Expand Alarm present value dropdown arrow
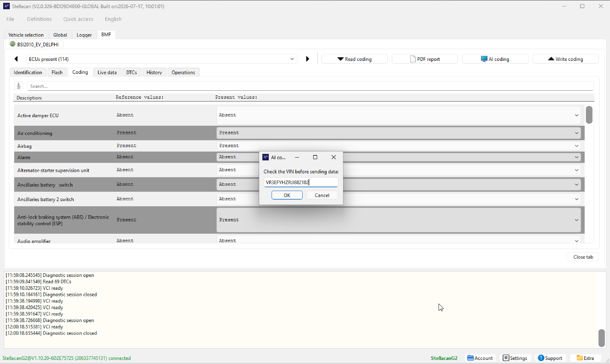The image size is (610, 364). (576, 157)
